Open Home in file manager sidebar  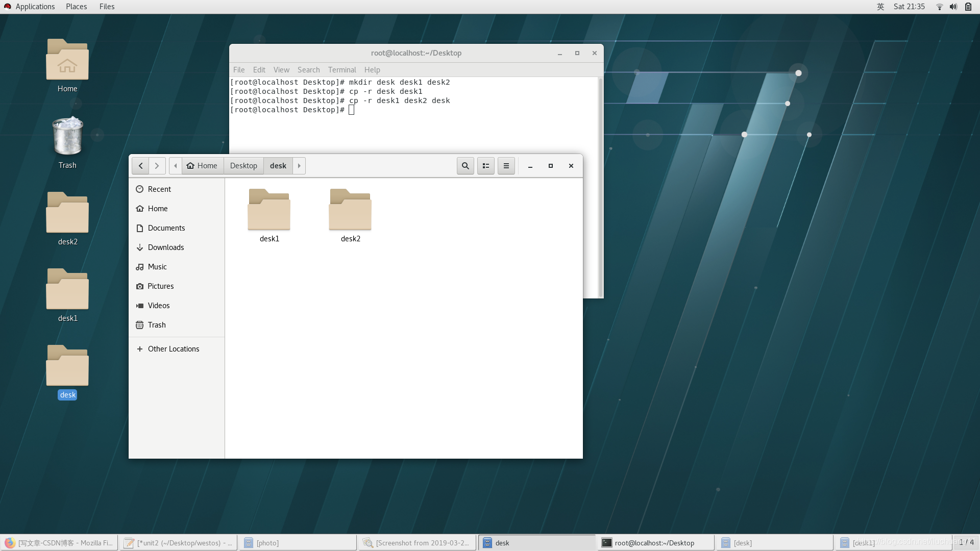[x=177, y=209]
